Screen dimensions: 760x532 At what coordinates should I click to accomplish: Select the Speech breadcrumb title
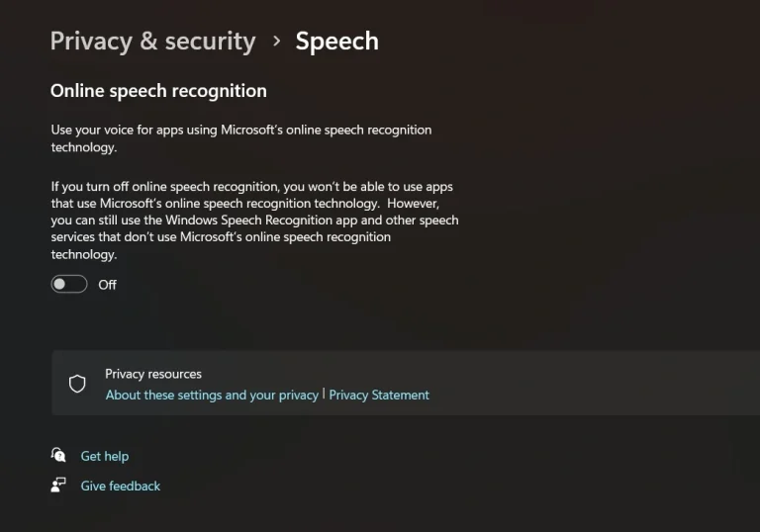pos(336,41)
